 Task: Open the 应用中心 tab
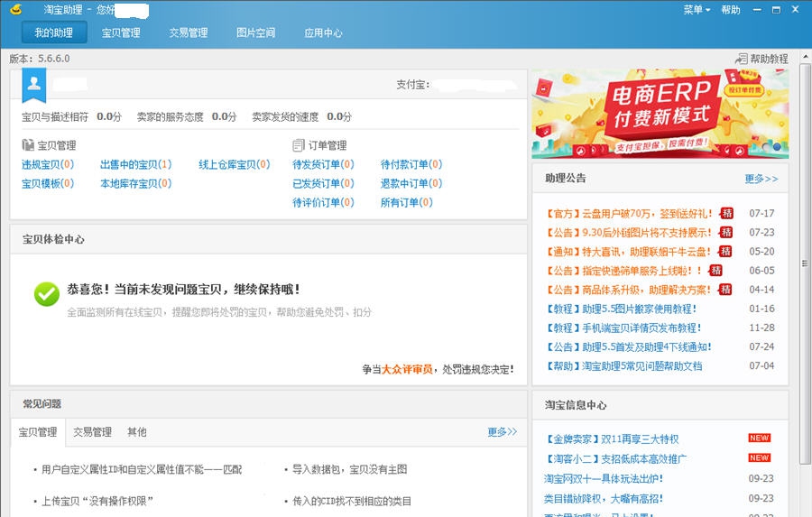click(323, 32)
